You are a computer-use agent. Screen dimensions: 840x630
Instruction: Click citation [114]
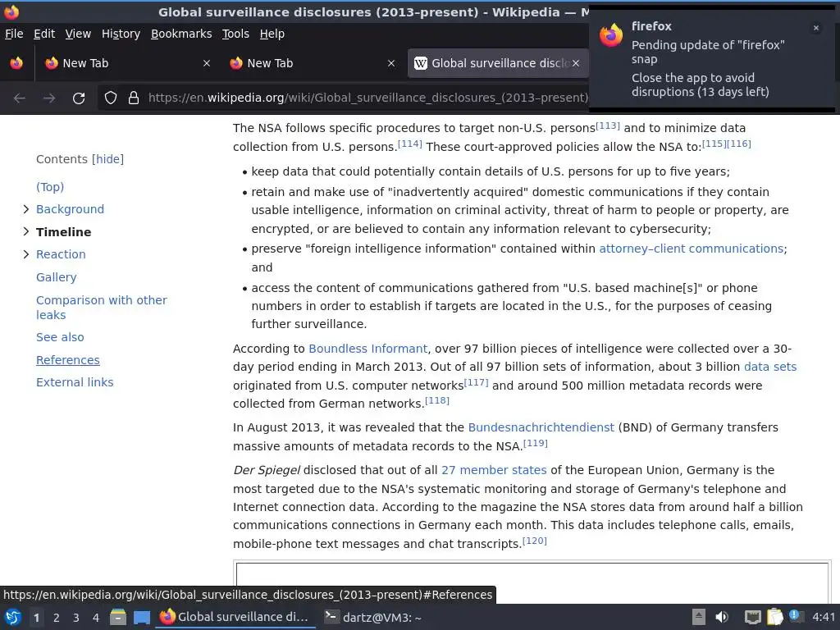point(410,144)
